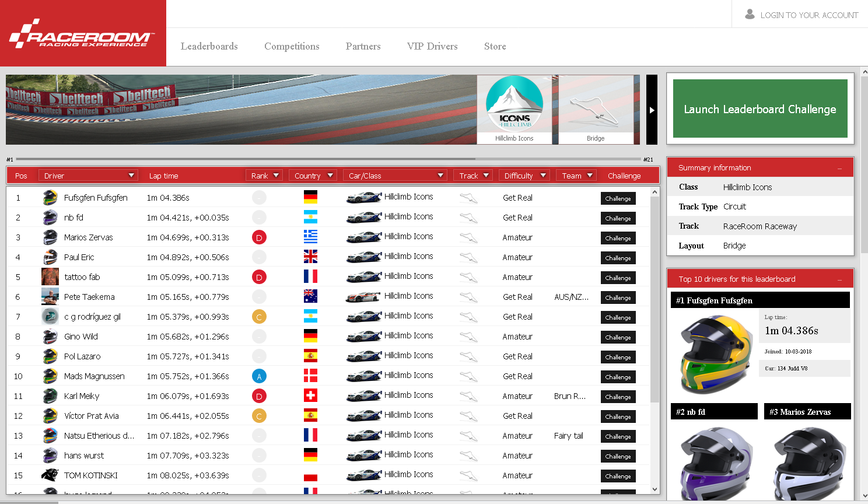Click the UK flag for Paul Eric

310,257
